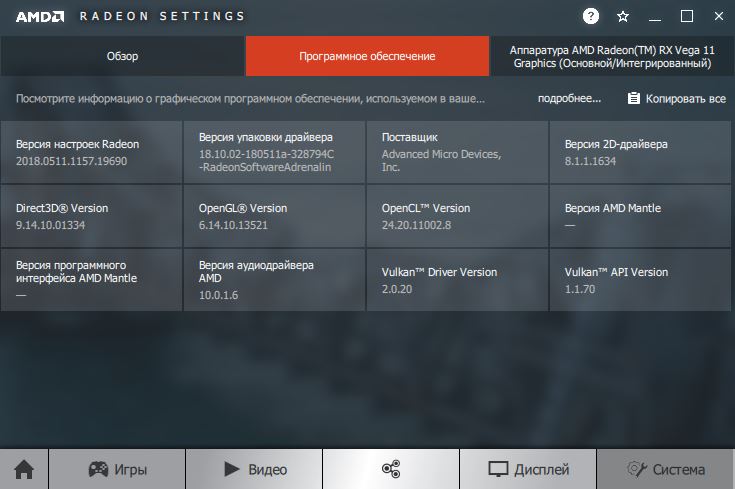Select the OpenGL Version tile
735x489 pixels.
[274, 216]
